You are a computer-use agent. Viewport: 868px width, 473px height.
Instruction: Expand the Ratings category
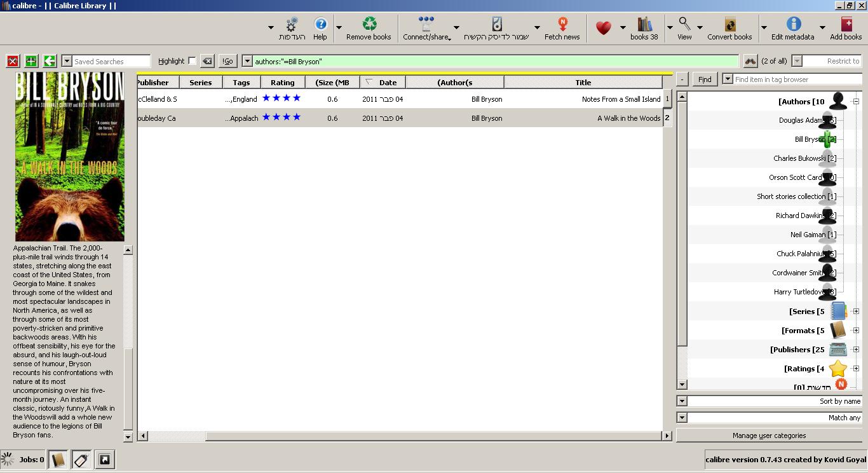pyautogui.click(x=856, y=368)
